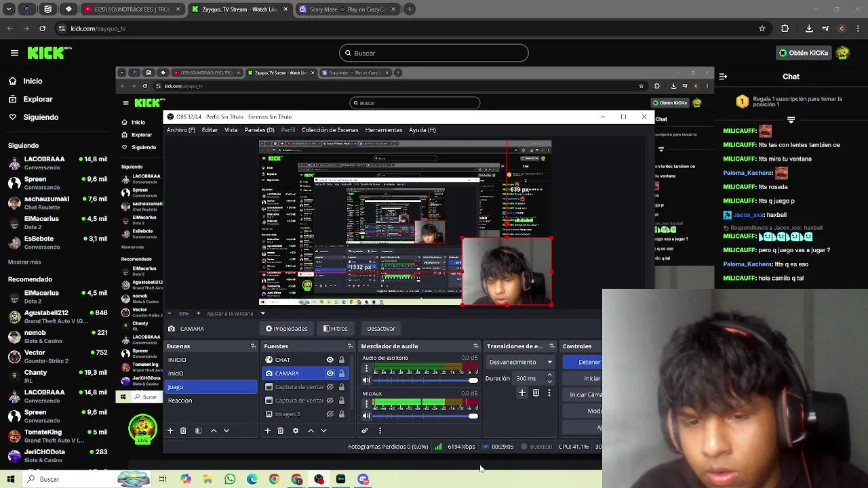This screenshot has width=868, height=488.
Task: Delete transition with trash icon
Action: (x=536, y=393)
